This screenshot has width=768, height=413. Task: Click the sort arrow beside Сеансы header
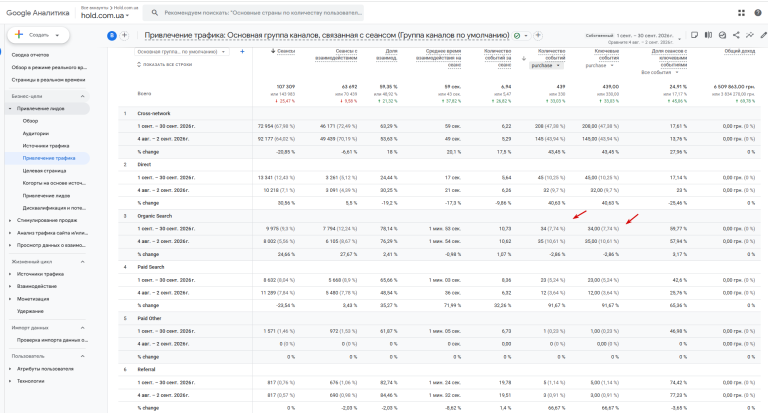273,51
